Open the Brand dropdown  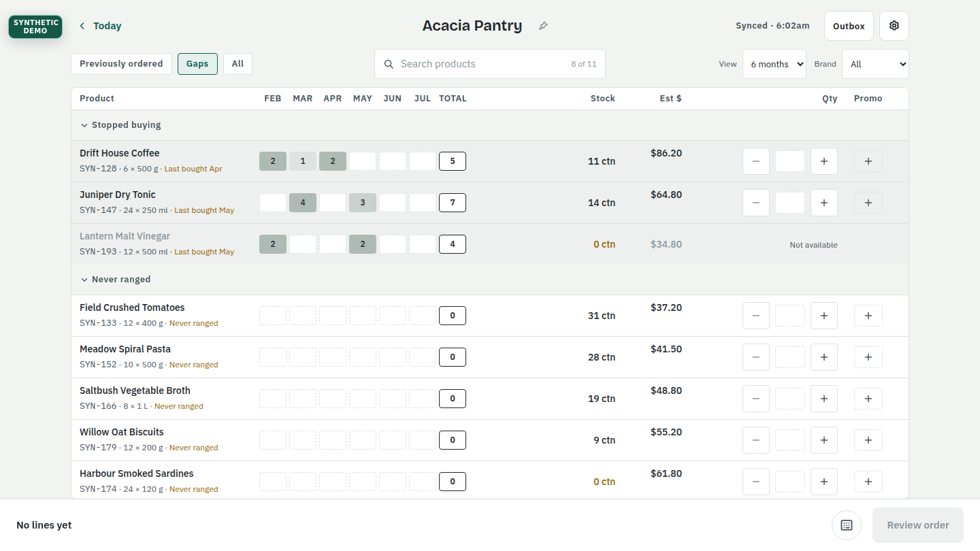875,64
